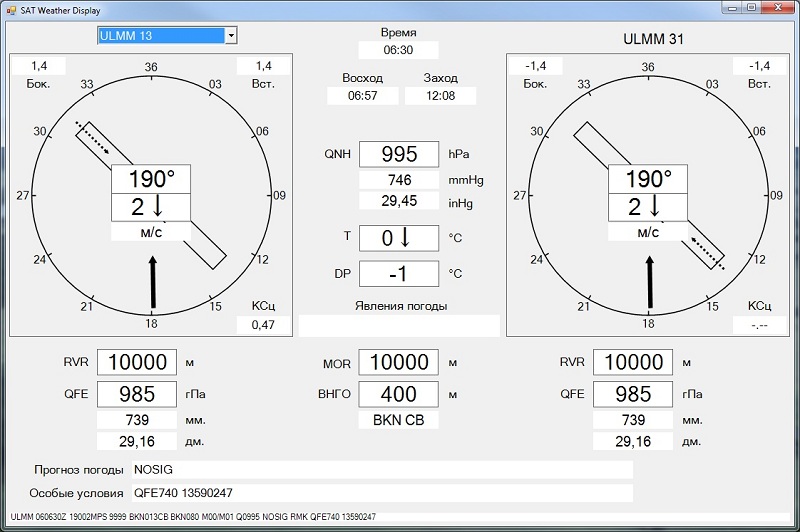Screen dimensions: 800x532
Task: Click the left КСц value 0,47
Action: [x=263, y=325]
